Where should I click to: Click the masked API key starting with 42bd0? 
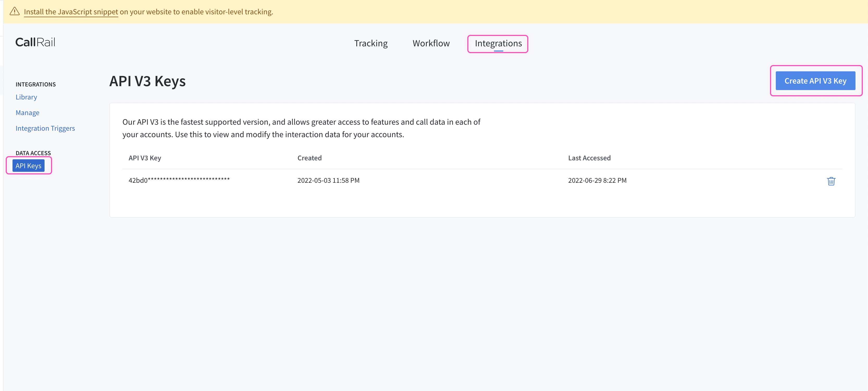179,180
